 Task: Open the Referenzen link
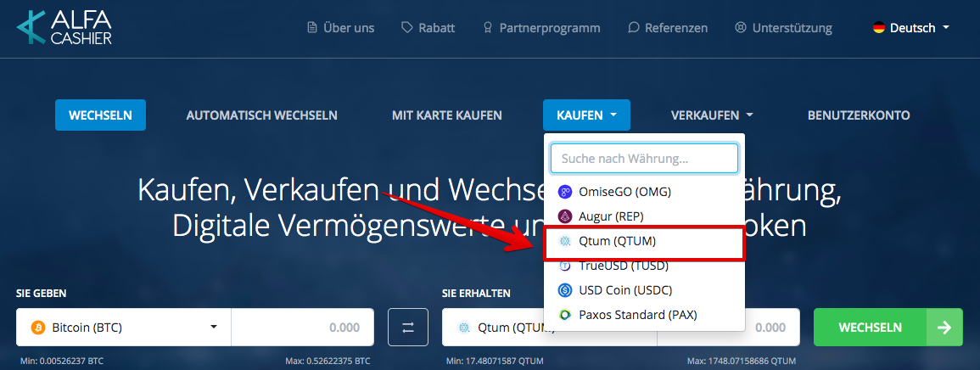click(x=668, y=27)
